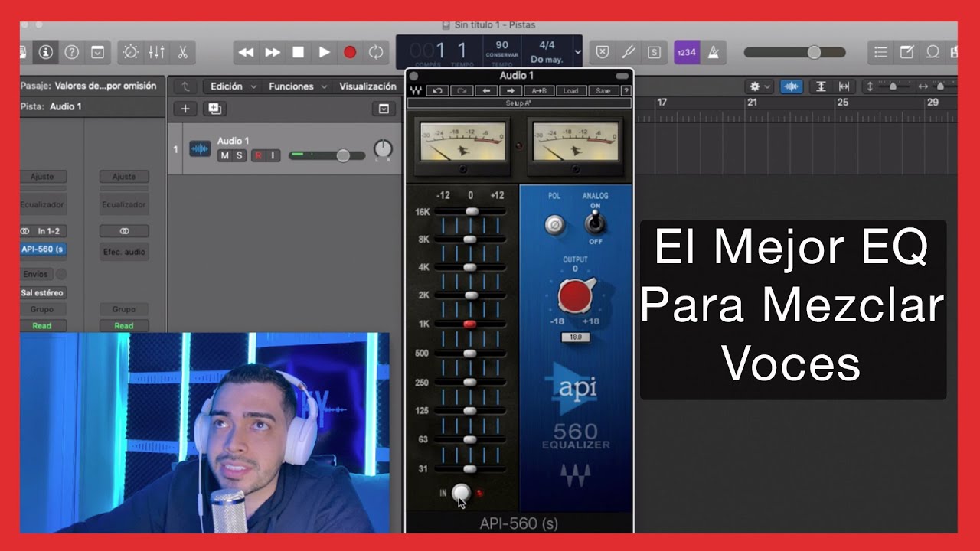
Task: Click the plug-in Save button
Action: [x=603, y=90]
